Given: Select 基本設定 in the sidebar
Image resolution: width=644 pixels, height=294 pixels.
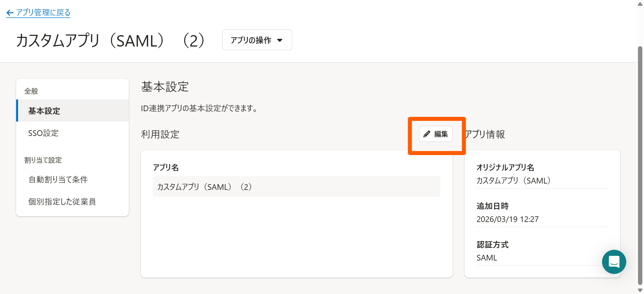Looking at the screenshot, I should coord(44,111).
